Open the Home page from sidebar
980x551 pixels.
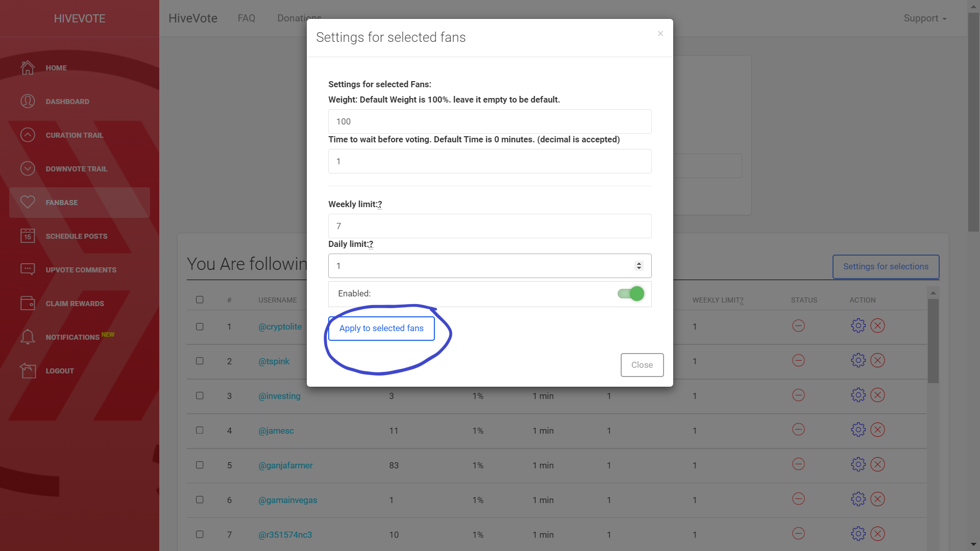[x=56, y=68]
